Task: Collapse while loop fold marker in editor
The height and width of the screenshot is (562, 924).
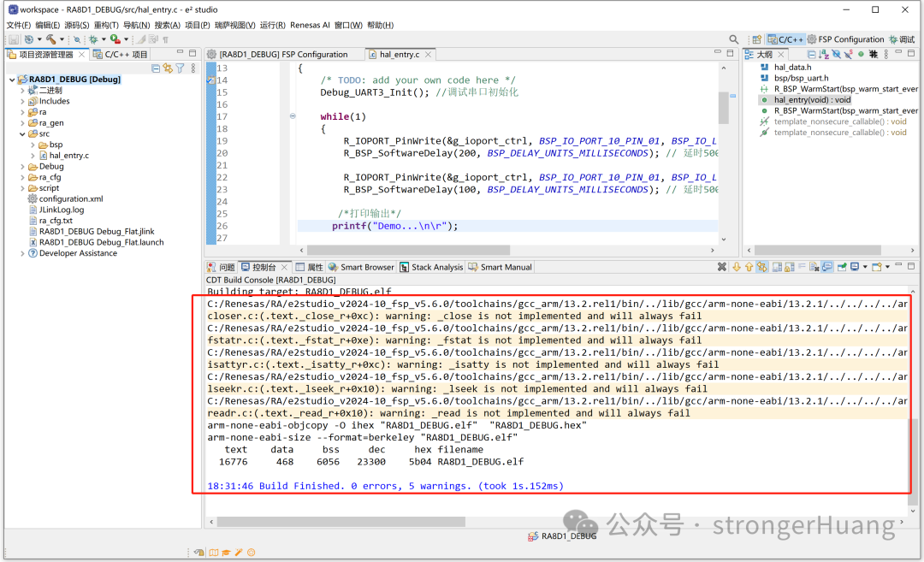Action: pyautogui.click(x=293, y=116)
